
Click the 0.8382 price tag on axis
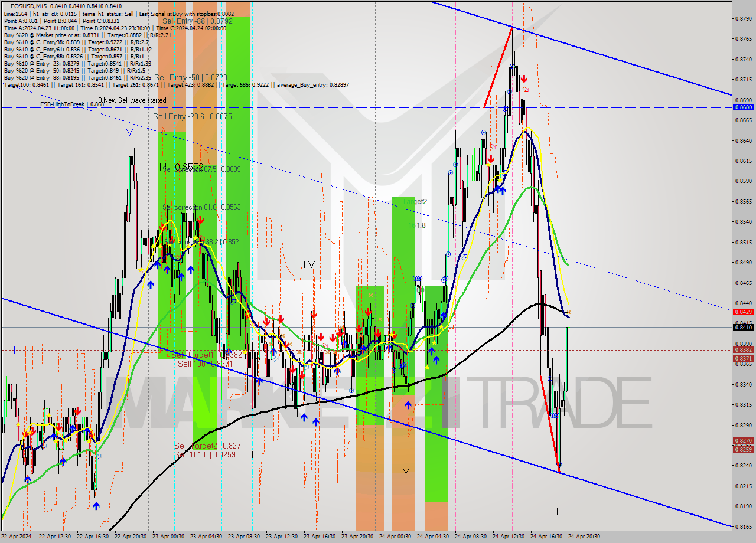(743, 350)
